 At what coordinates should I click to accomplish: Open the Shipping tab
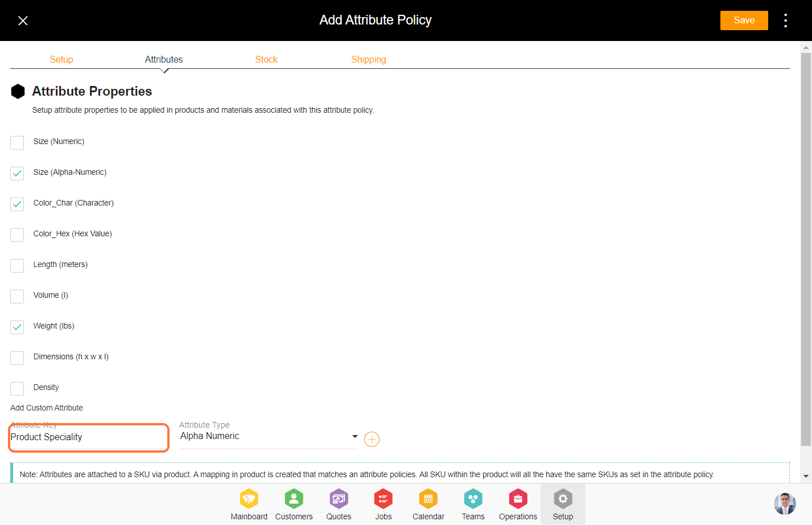click(369, 59)
